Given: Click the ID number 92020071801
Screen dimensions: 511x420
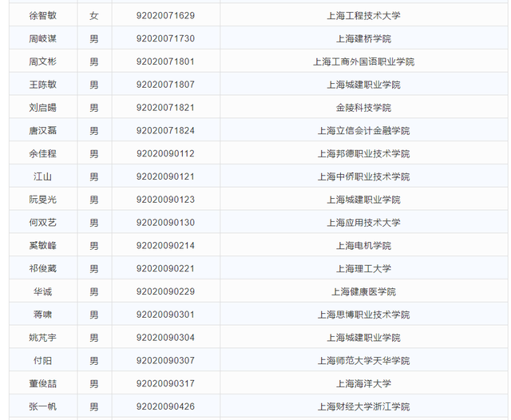Looking at the screenshot, I should coord(165,61).
